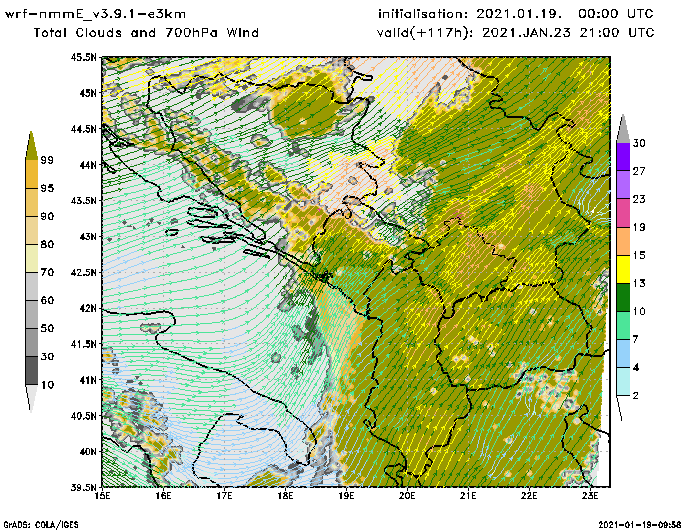This screenshot has width=700, height=530.
Task: Select the wind legend yellow swatch between 13 and 15
Action: 623,269
